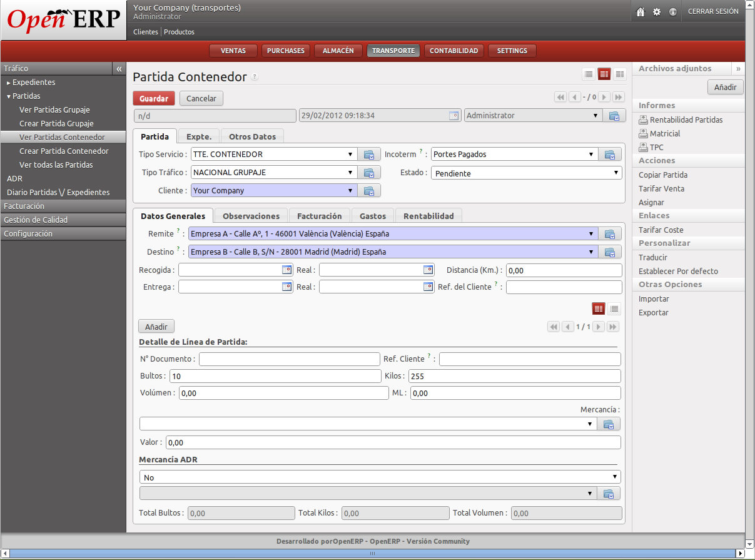The width and height of the screenshot is (755, 560).
Task: Go to last line in 1 / 1 pager
Action: click(613, 327)
